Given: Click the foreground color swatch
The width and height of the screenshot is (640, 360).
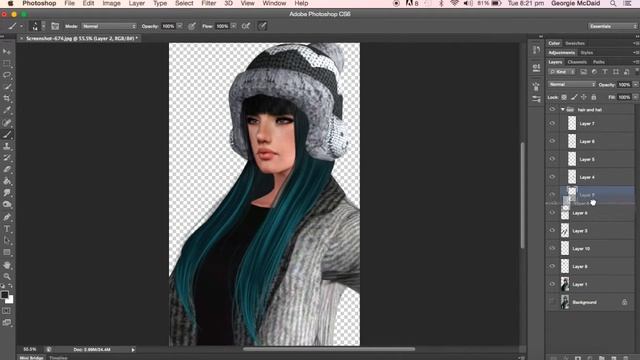Looking at the screenshot, I should [4, 295].
